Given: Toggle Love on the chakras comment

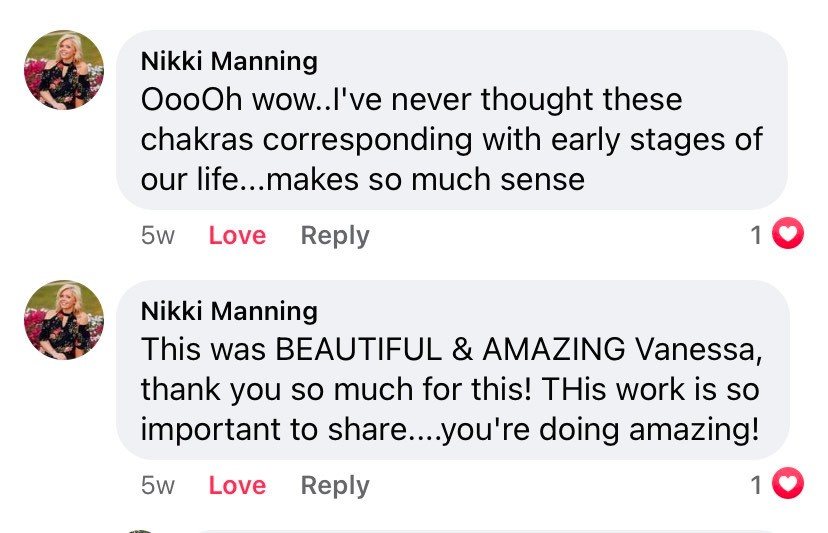Looking at the screenshot, I should click(237, 236).
